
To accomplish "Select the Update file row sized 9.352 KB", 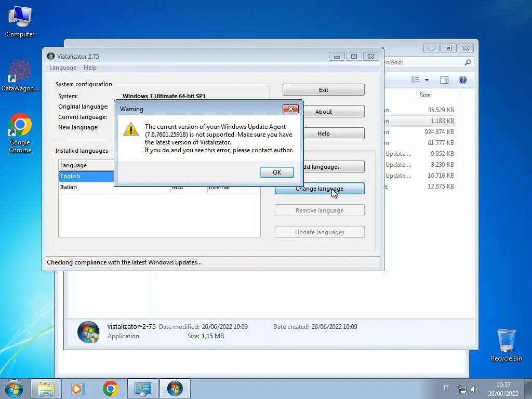I will click(419, 154).
